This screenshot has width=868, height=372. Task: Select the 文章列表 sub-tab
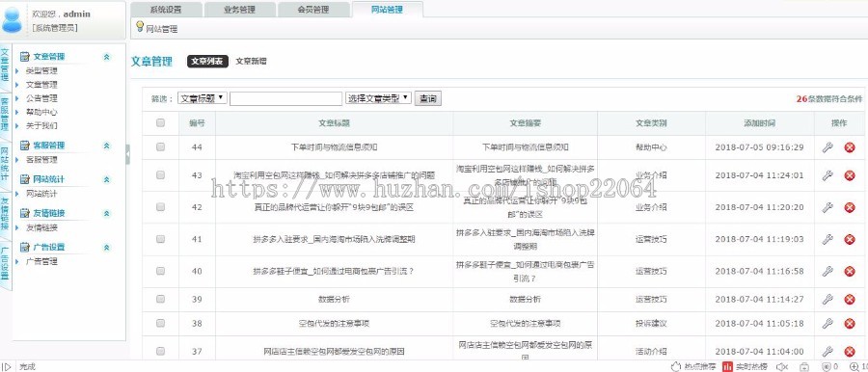[207, 62]
